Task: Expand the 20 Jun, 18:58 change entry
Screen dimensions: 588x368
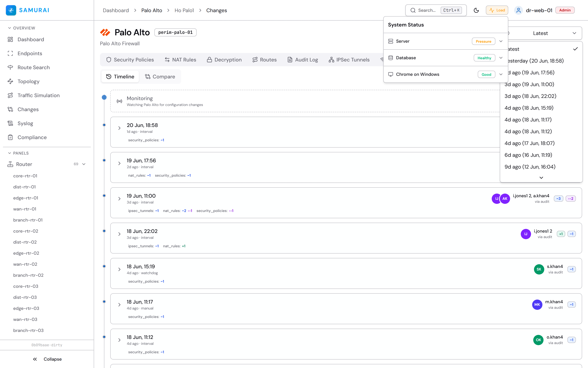Action: (x=119, y=128)
